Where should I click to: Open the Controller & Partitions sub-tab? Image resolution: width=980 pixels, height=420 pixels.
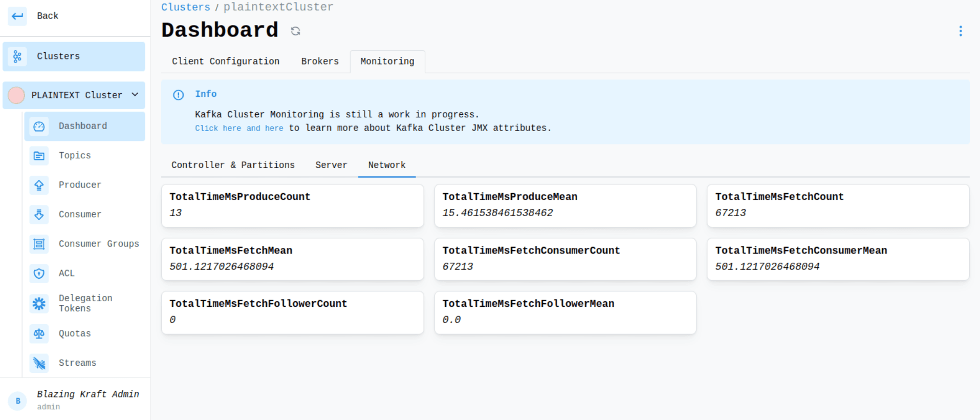point(233,165)
